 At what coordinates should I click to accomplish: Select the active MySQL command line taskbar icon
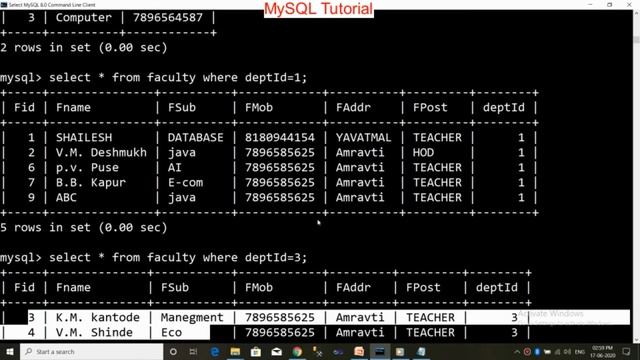coord(380,351)
